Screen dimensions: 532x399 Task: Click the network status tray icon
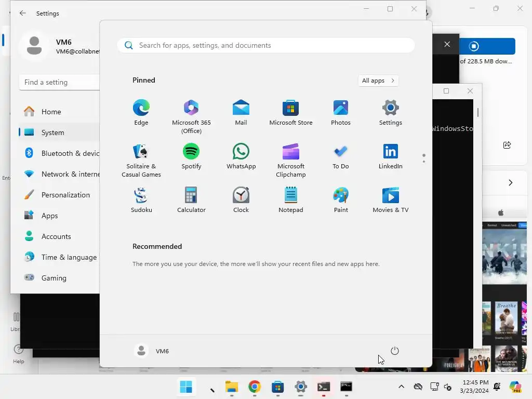coord(434,387)
